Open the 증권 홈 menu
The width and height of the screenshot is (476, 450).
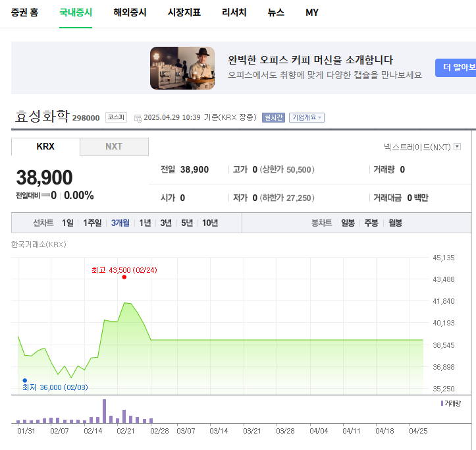coord(24,13)
